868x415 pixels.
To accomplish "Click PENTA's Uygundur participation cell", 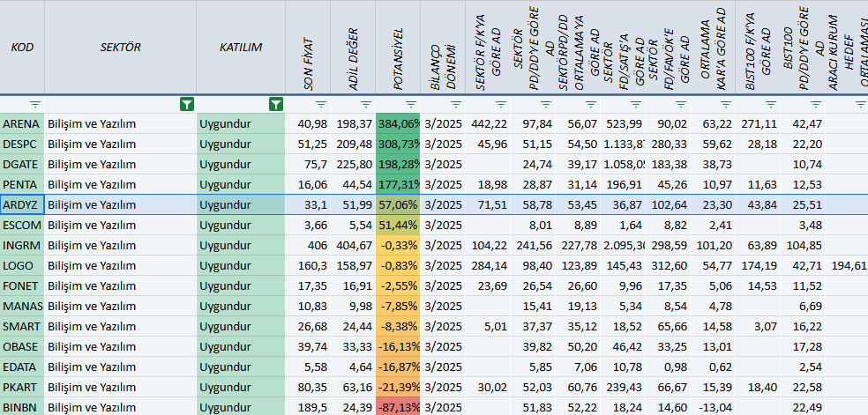I will 241,184.
